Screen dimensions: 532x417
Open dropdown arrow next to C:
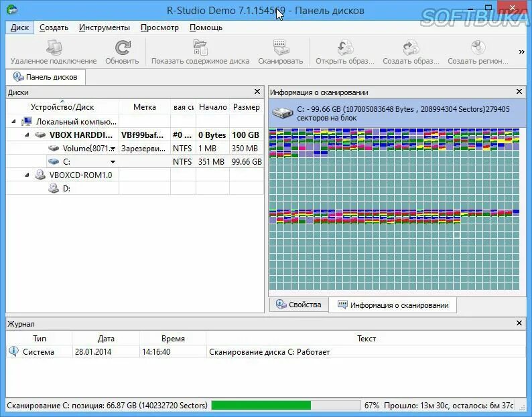[113, 162]
